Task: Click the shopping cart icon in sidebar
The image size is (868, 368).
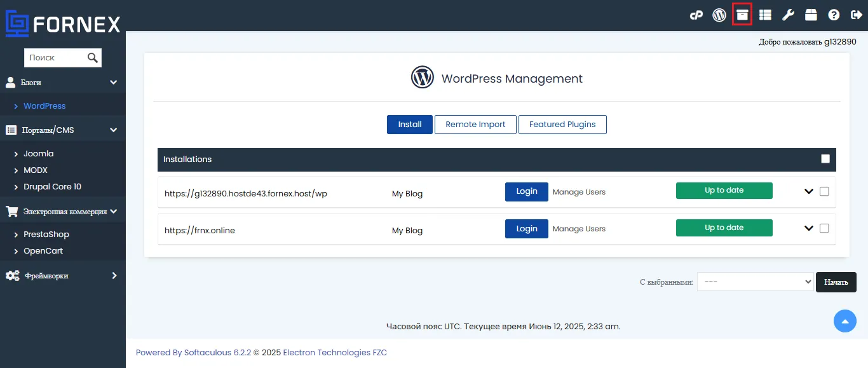Action: point(11,212)
